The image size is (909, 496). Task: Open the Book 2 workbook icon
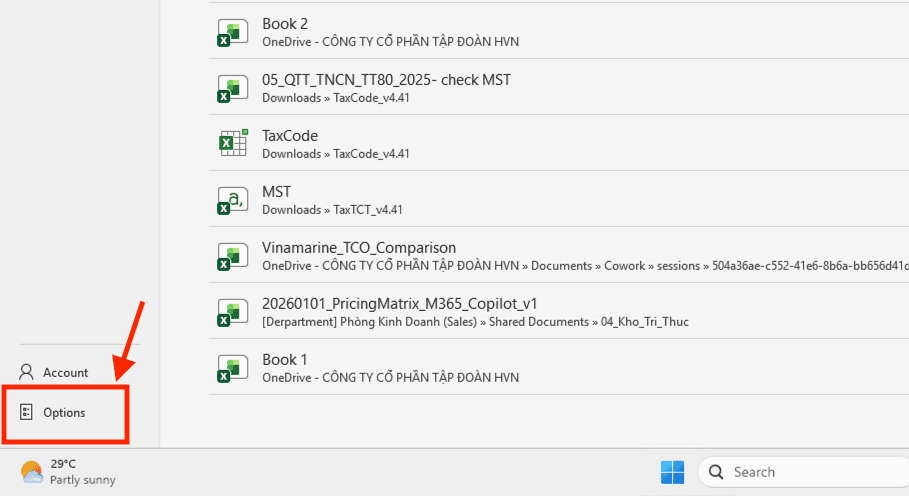point(232,32)
